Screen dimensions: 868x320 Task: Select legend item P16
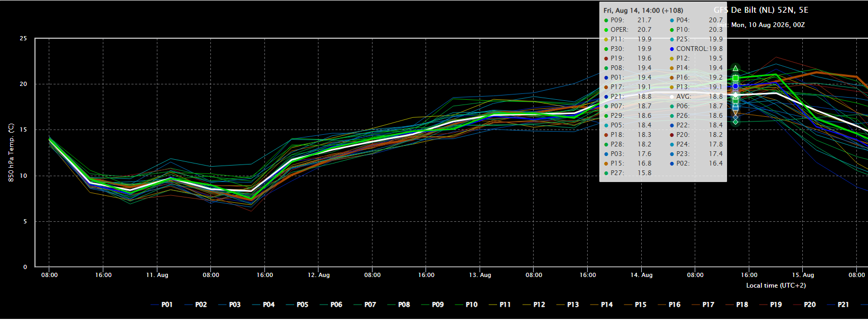pyautogui.click(x=669, y=305)
